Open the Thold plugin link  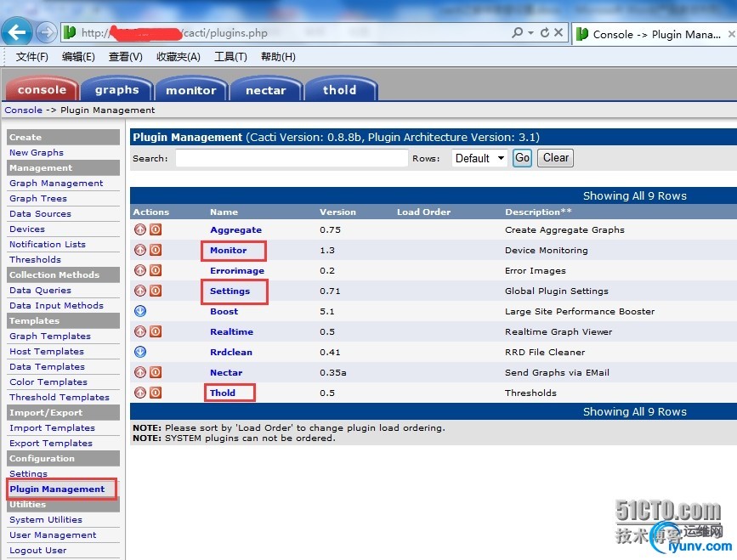(x=223, y=393)
